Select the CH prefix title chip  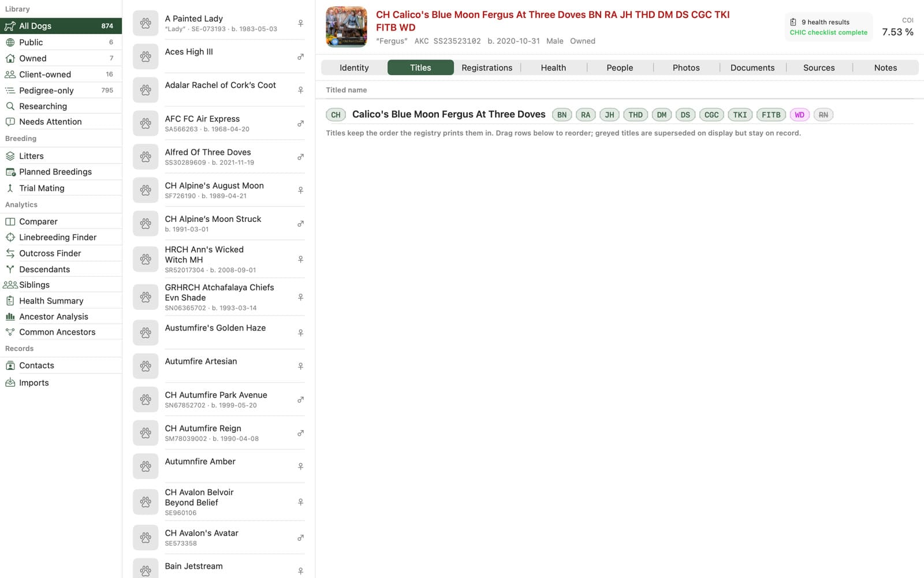[x=336, y=115]
